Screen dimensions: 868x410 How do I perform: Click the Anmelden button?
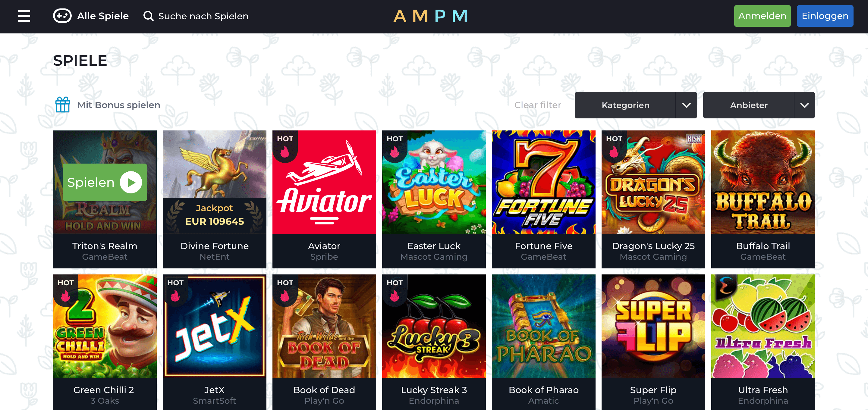tap(762, 16)
